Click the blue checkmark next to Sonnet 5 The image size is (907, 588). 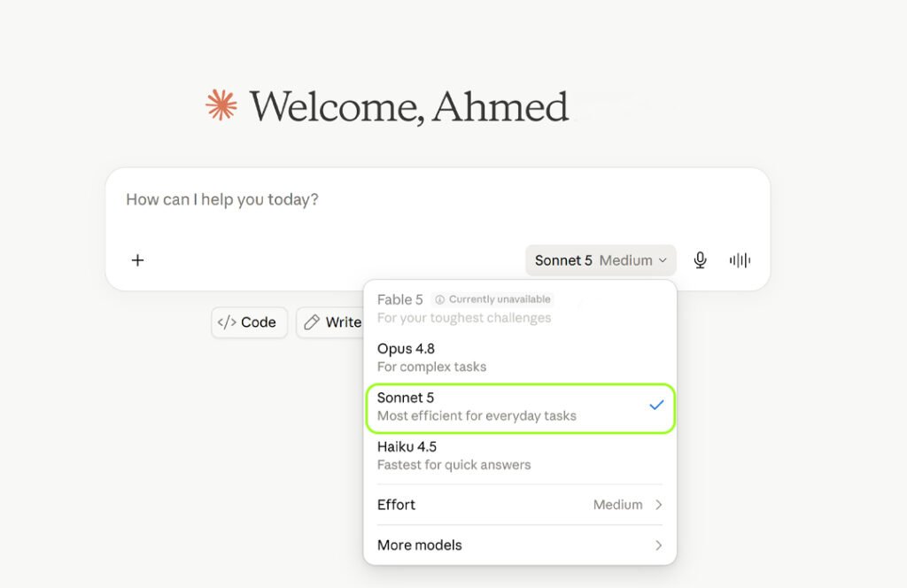point(656,406)
